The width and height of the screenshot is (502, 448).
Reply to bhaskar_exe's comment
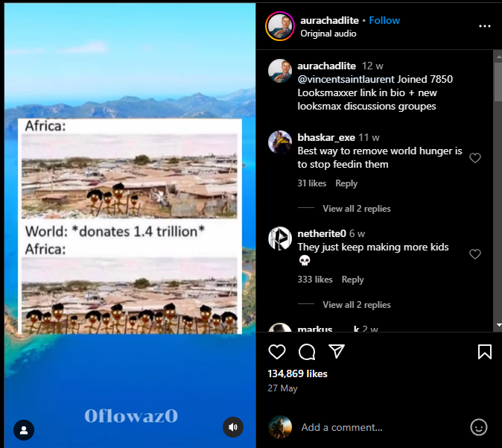tap(346, 183)
